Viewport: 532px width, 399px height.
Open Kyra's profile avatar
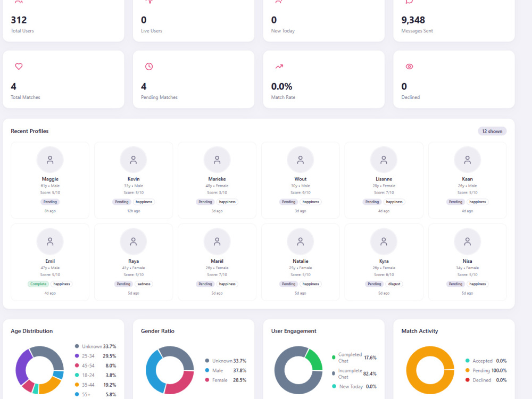coord(384,242)
